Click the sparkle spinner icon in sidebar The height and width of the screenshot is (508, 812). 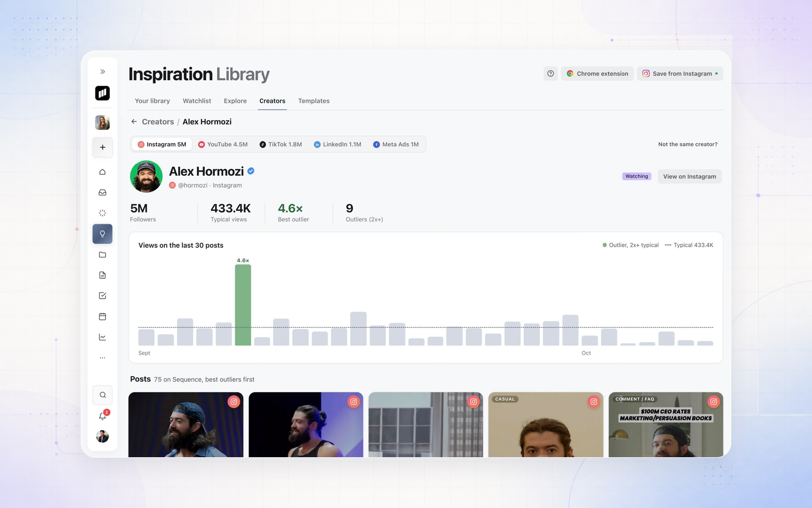[x=103, y=213]
